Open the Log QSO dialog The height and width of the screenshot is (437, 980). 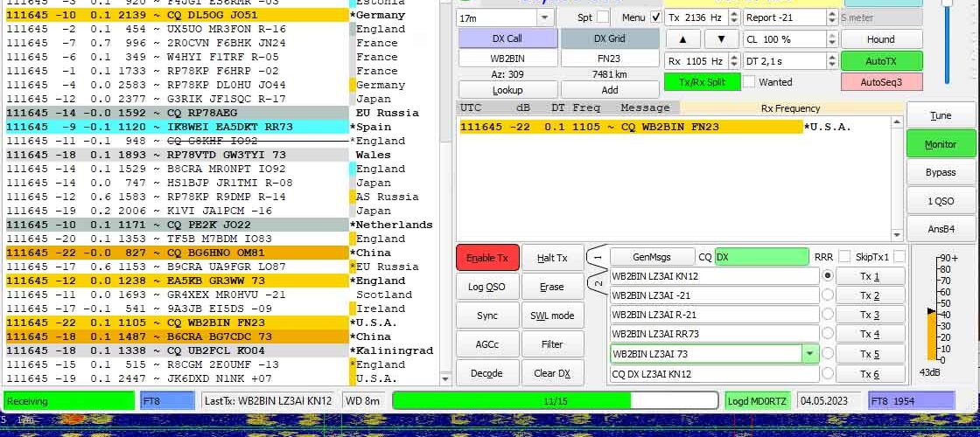pos(487,288)
